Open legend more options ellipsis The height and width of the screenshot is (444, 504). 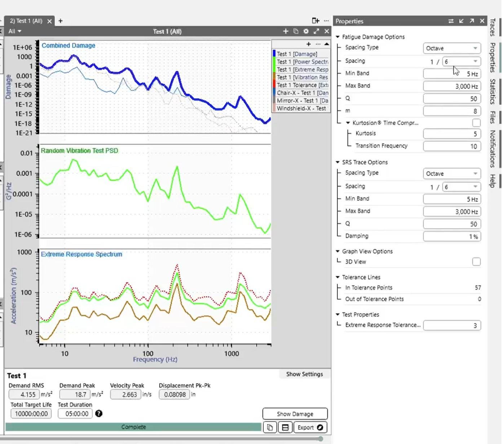click(x=318, y=44)
